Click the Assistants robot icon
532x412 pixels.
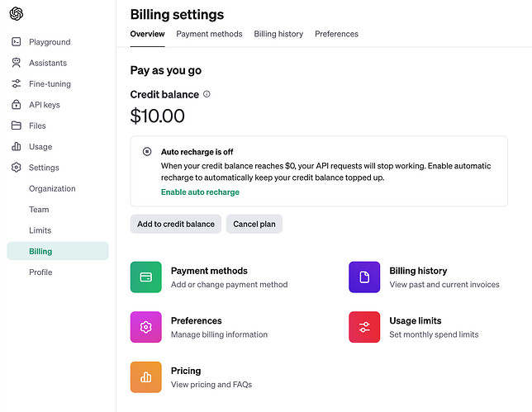pyautogui.click(x=16, y=63)
